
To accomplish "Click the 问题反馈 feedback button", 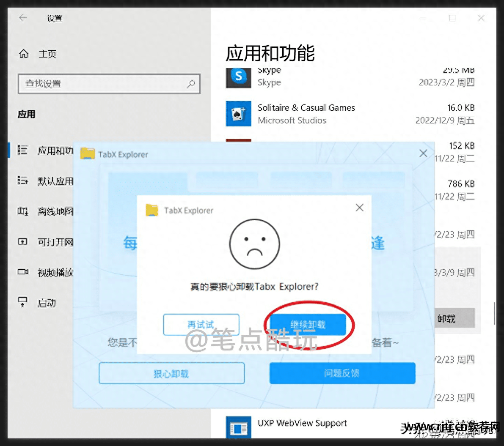I will (x=342, y=373).
